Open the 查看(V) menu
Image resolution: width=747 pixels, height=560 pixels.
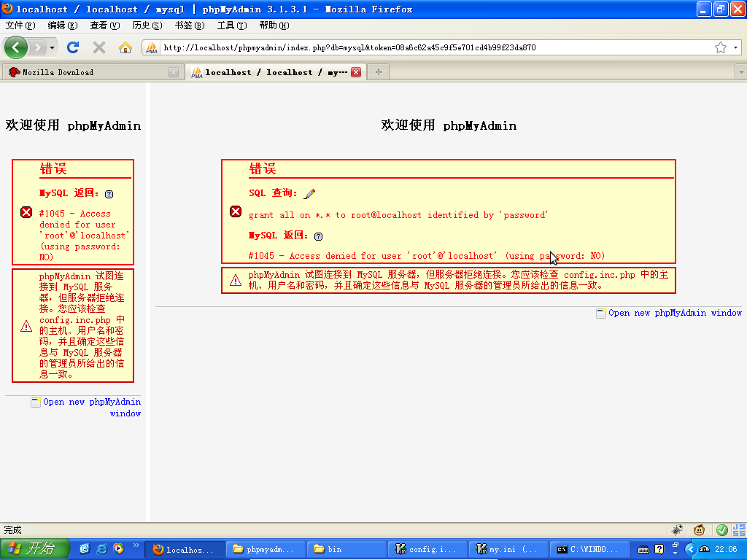tap(105, 26)
